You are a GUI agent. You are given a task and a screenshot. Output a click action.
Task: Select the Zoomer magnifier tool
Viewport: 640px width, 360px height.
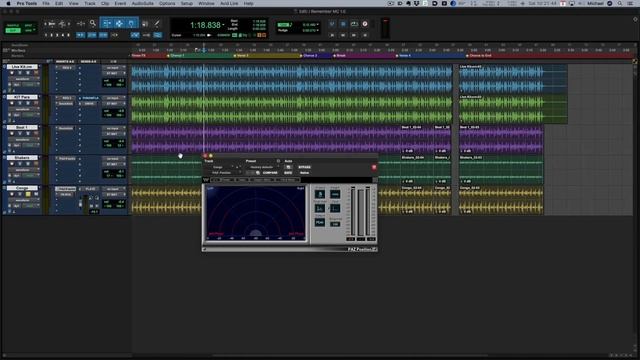[x=93, y=23]
